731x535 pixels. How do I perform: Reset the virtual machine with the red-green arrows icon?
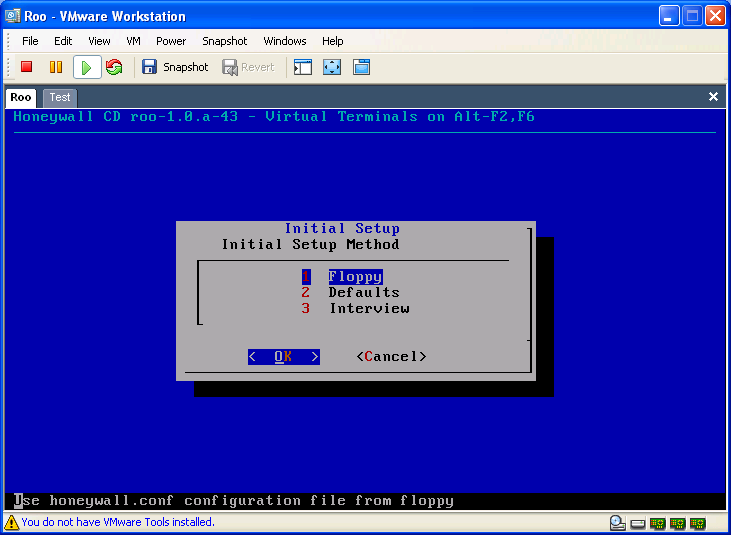coord(114,67)
